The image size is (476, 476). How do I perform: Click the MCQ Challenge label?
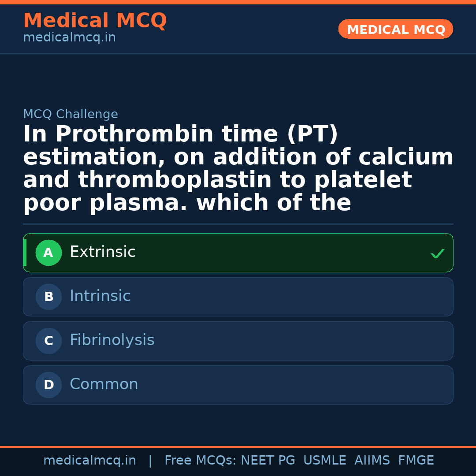(71, 115)
